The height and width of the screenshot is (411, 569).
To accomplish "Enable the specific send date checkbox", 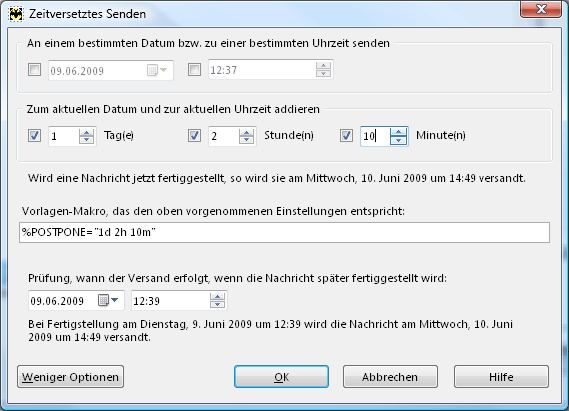I will click(34, 70).
